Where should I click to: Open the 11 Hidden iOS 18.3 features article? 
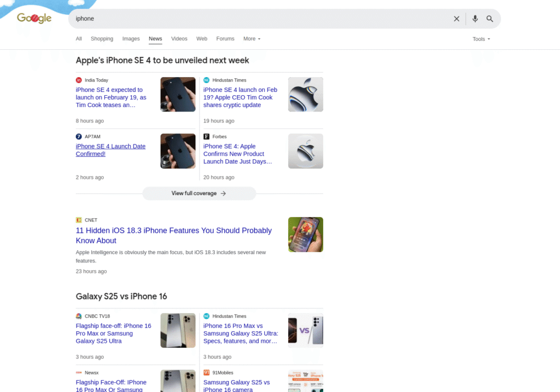173,236
